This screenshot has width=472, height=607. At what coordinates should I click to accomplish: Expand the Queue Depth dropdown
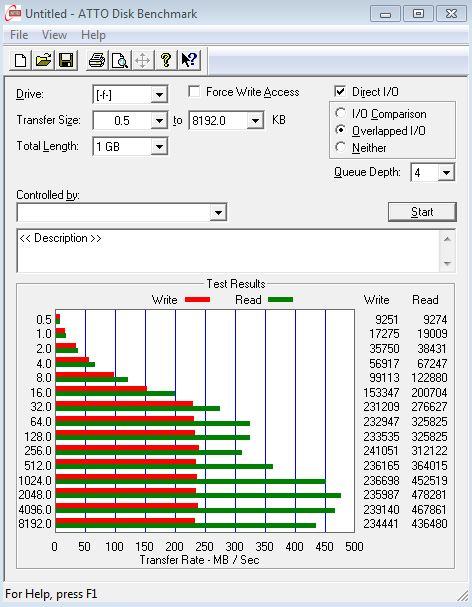coord(446,172)
